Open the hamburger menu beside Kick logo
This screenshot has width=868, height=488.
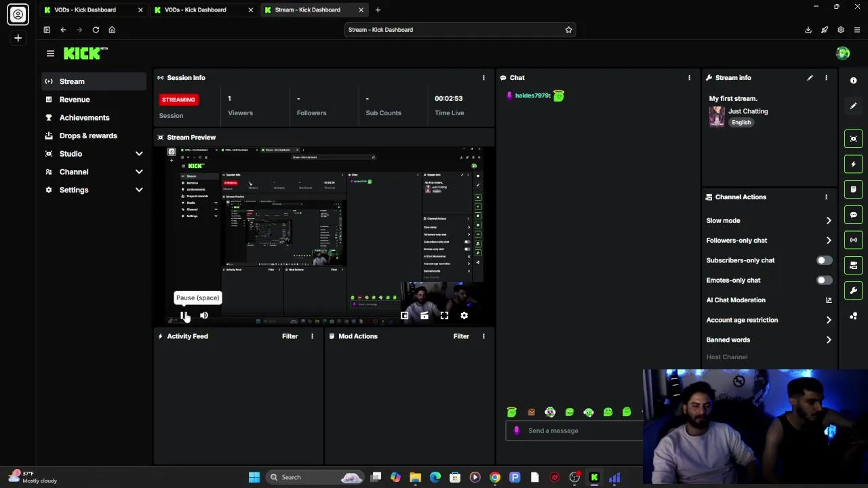pyautogui.click(x=50, y=53)
